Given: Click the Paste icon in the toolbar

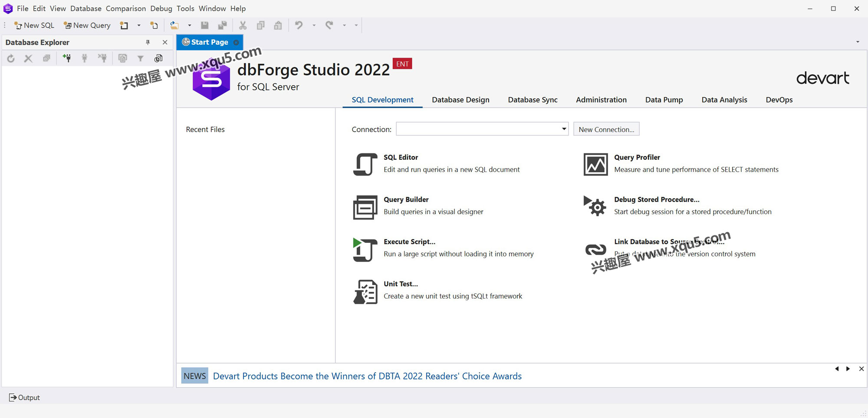Looking at the screenshot, I should tap(278, 25).
